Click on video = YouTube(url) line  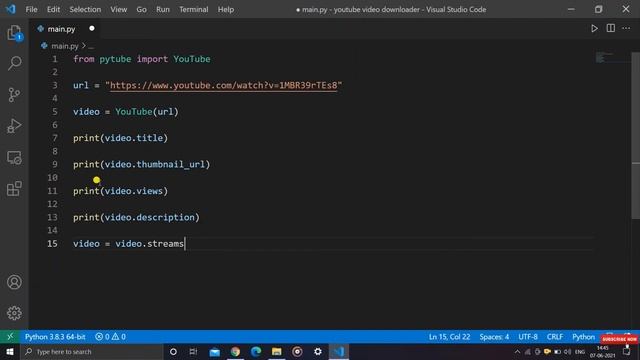126,112
